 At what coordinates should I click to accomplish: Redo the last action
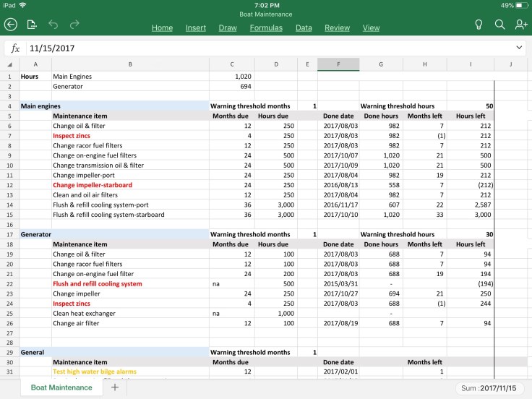74,25
